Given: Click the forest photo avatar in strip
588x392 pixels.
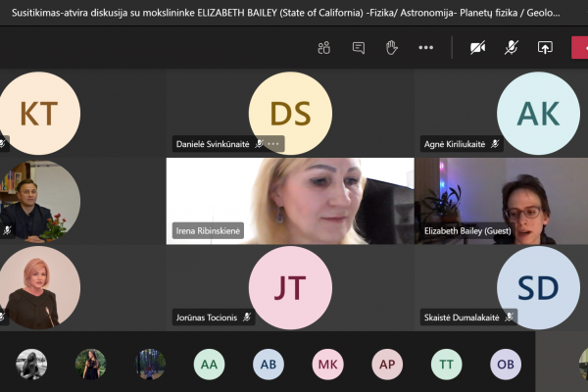Looking at the screenshot, I should point(150,365).
